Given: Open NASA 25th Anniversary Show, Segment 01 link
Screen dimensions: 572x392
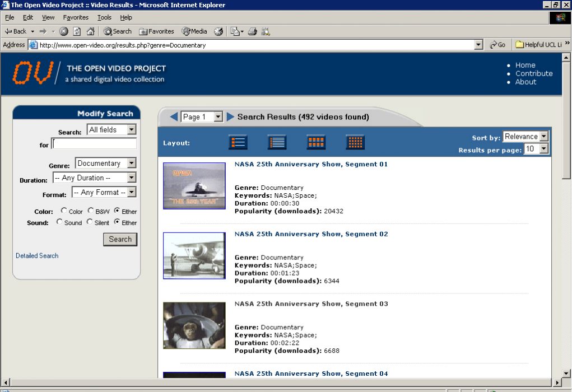Looking at the screenshot, I should (x=311, y=164).
